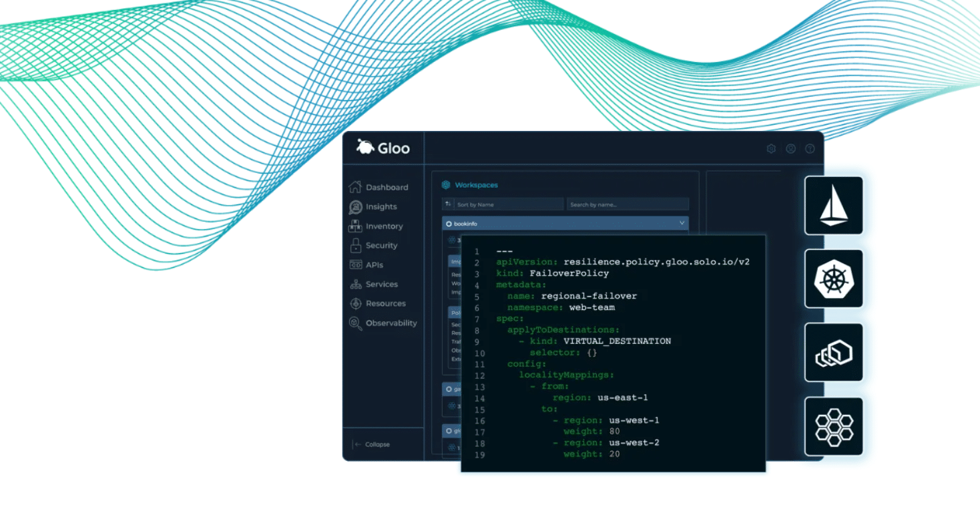Select the bookinfo workspace name
980x521 pixels.
[465, 224]
